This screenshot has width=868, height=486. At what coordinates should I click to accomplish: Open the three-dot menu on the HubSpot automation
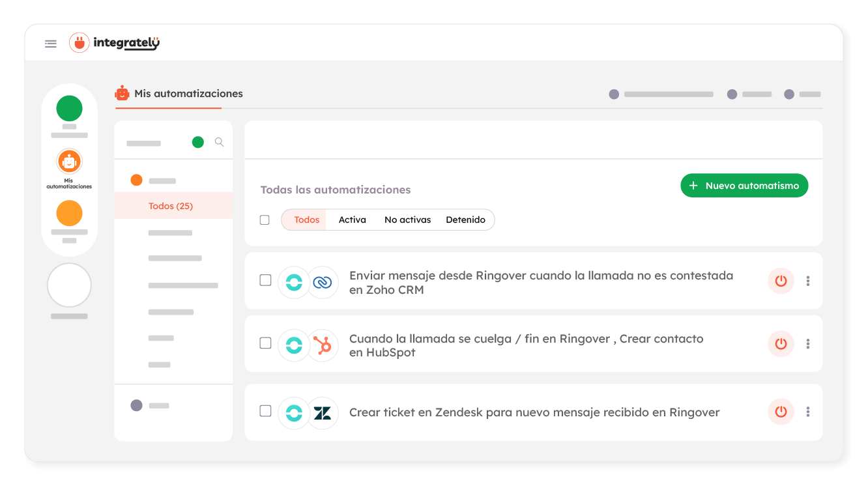pos(807,344)
